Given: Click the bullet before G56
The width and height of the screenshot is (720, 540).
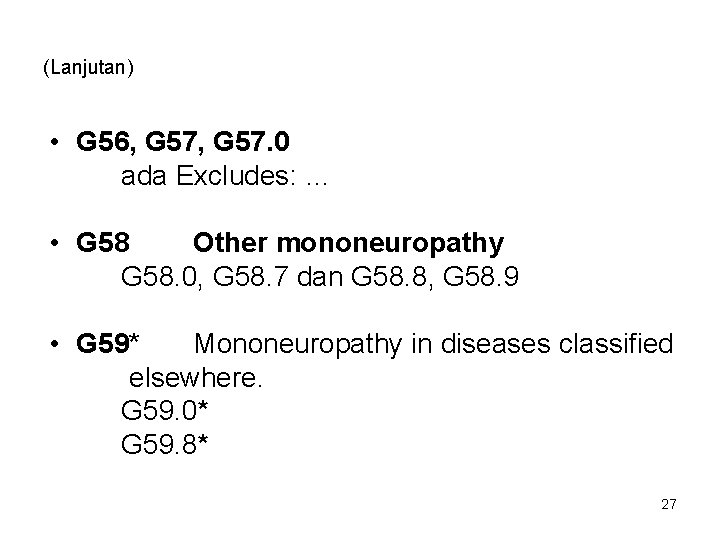Looking at the screenshot, I should (x=55, y=141).
